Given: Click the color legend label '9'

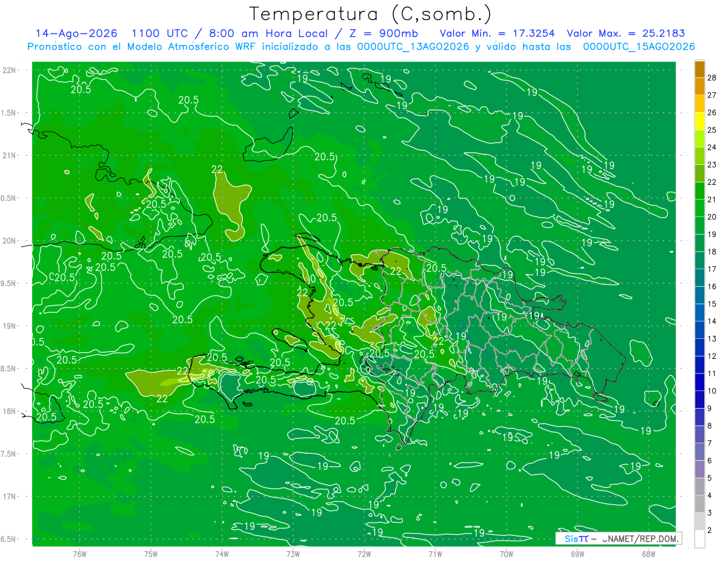Looking at the screenshot, I should coord(710,409).
